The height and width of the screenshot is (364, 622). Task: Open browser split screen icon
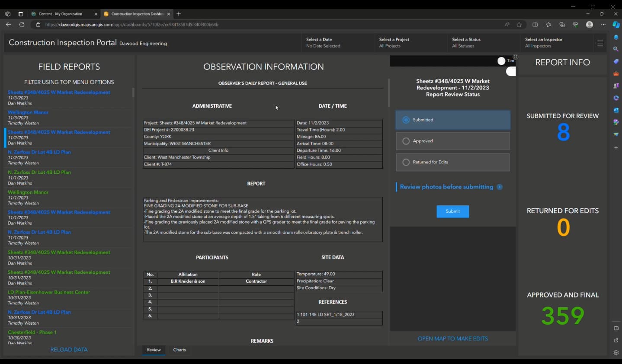pos(535,25)
